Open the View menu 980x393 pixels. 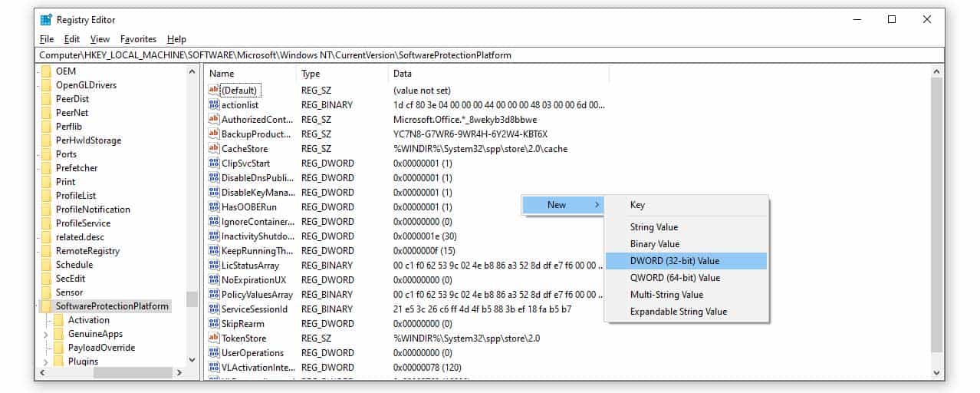click(100, 39)
